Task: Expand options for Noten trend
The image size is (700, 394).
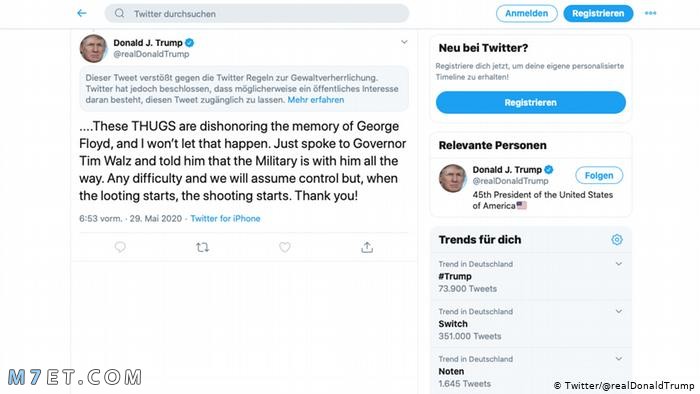Action: pyautogui.click(x=619, y=358)
